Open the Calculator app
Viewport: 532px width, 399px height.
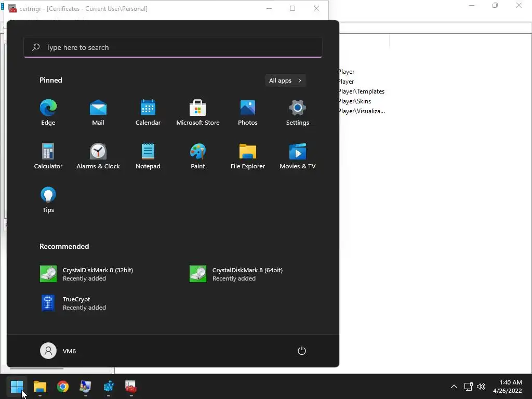coord(48,156)
